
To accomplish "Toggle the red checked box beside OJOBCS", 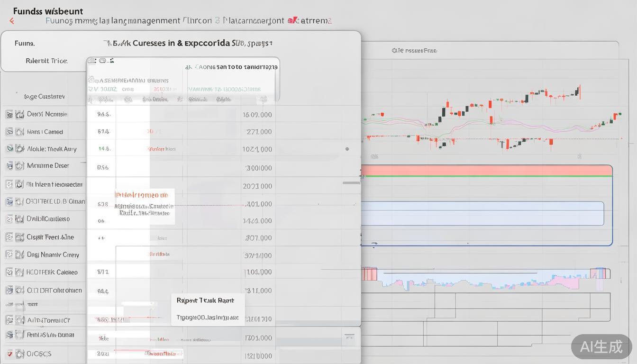I will point(9,354).
